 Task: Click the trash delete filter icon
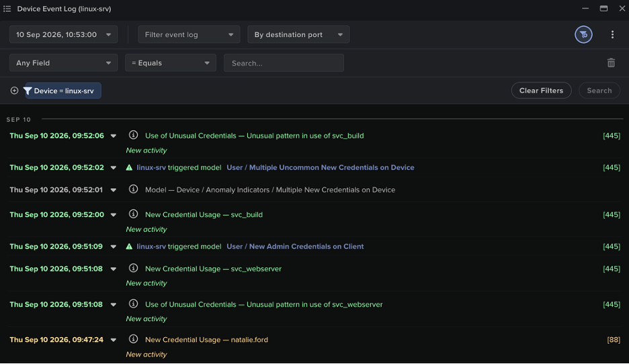[611, 63]
